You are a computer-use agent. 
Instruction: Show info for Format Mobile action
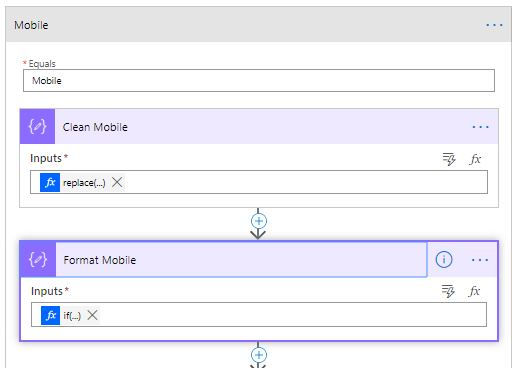pos(444,259)
